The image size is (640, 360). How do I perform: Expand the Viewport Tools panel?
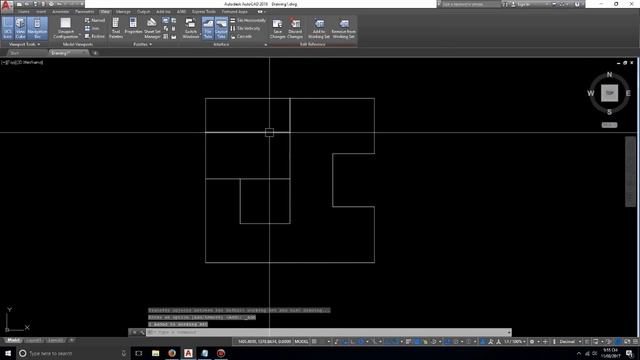click(x=24, y=44)
